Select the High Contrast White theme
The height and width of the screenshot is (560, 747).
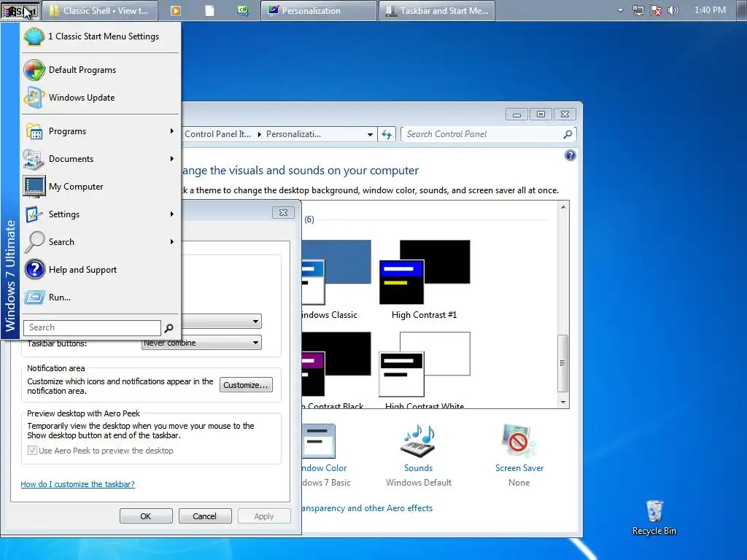[425, 370]
